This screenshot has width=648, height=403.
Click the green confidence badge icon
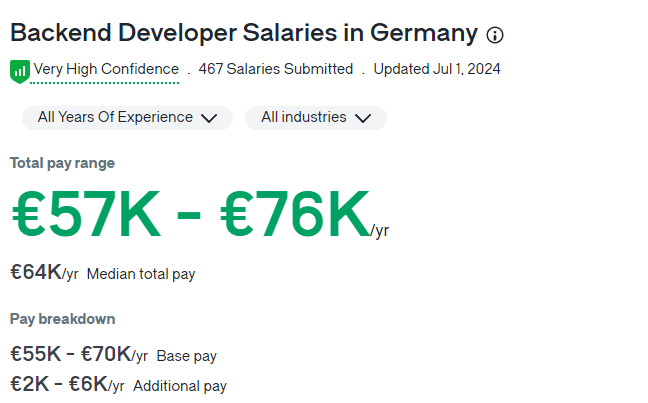tap(20, 70)
